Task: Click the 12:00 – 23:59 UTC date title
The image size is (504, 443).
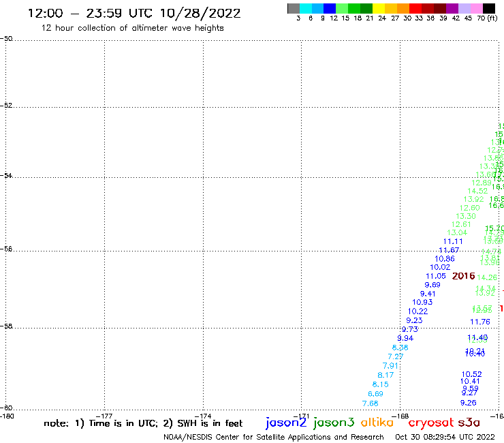Action: [134, 14]
